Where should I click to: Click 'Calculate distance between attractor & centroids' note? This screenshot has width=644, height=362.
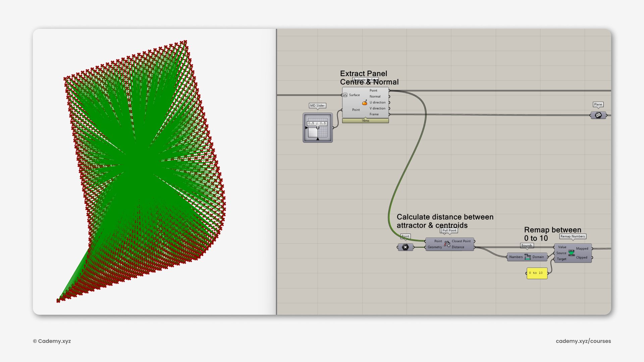point(445,221)
